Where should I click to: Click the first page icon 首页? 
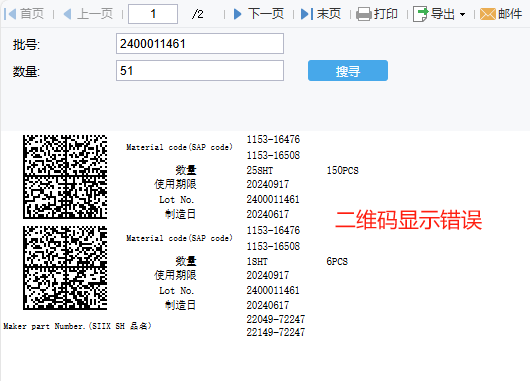tap(9, 14)
